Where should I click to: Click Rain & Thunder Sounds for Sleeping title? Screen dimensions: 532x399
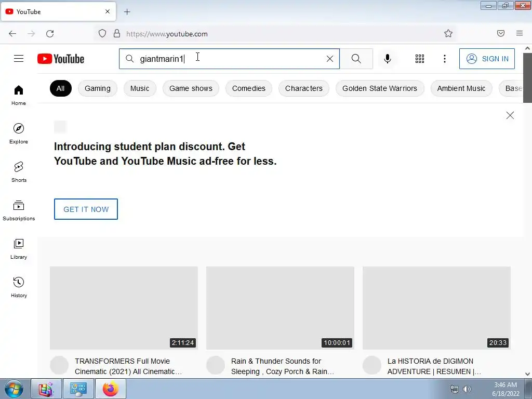point(283,366)
